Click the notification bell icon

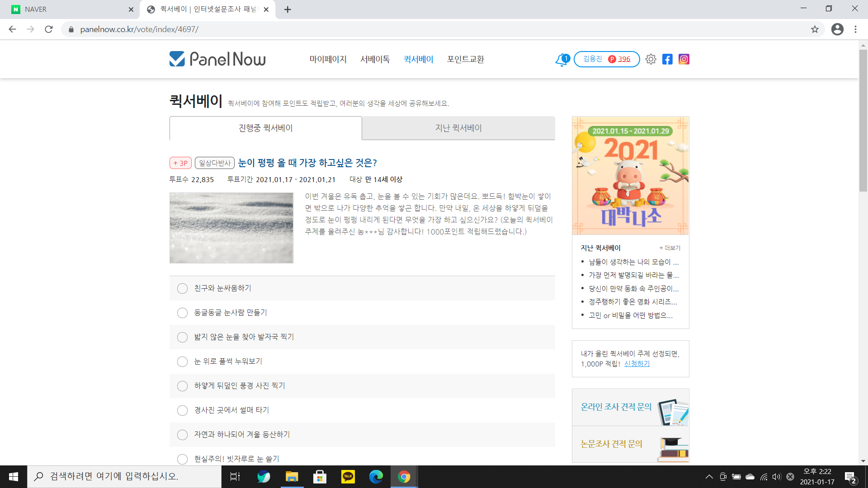click(561, 60)
